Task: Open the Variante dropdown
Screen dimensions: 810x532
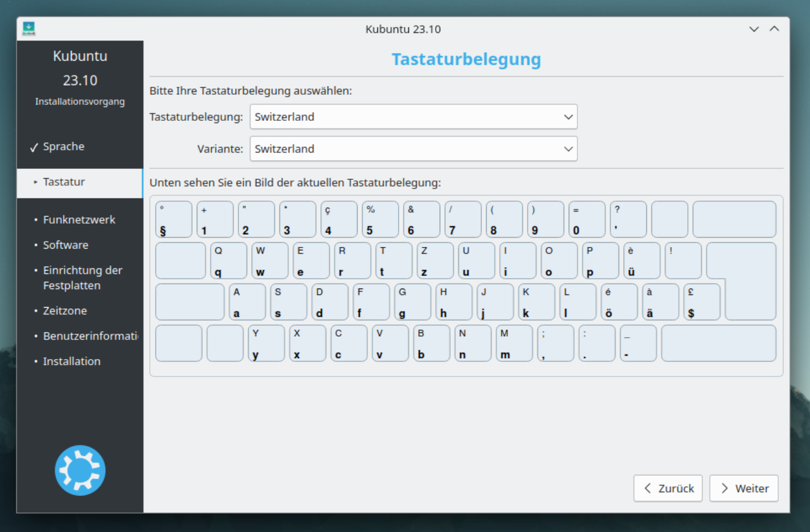Action: click(x=413, y=149)
